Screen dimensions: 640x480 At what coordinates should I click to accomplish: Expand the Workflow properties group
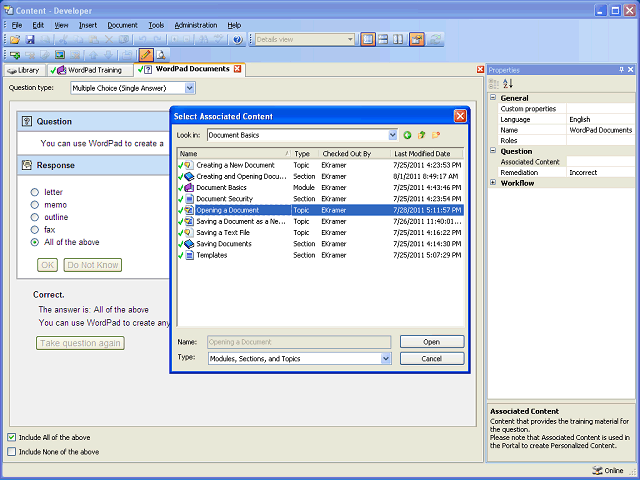pyautogui.click(x=493, y=183)
